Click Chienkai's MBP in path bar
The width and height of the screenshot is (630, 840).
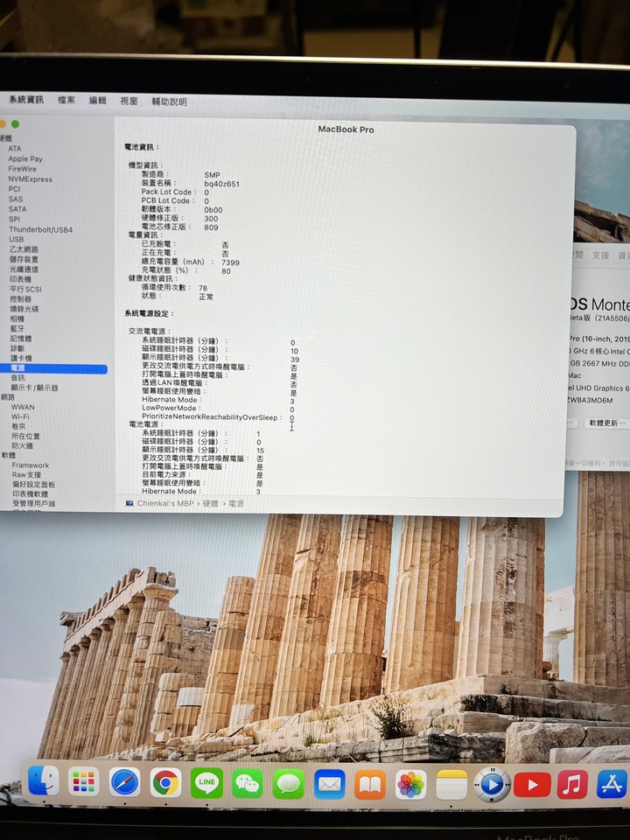coord(165,503)
